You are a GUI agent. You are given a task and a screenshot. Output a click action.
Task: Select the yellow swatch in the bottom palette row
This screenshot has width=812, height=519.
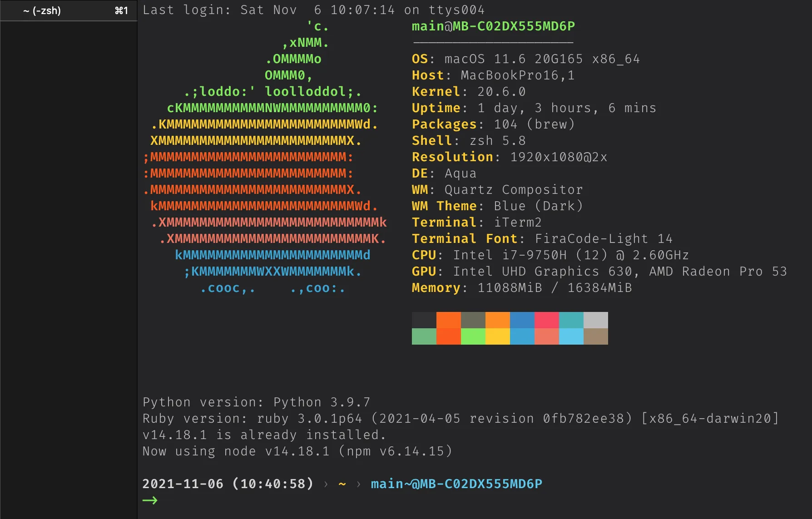coord(497,335)
